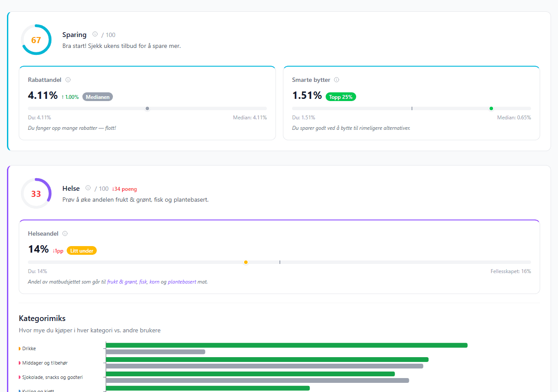This screenshot has width=558, height=392.
Task: Click the 'Middager og tilbehør' category label
Action: (44, 363)
